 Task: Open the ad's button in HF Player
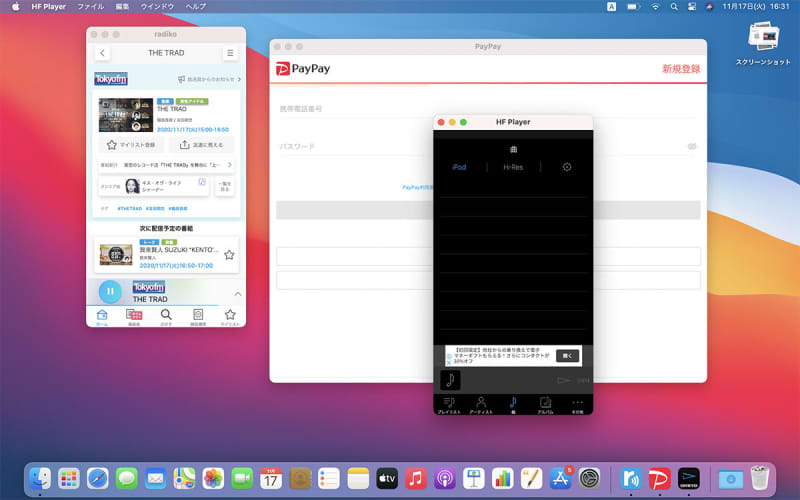tap(567, 356)
